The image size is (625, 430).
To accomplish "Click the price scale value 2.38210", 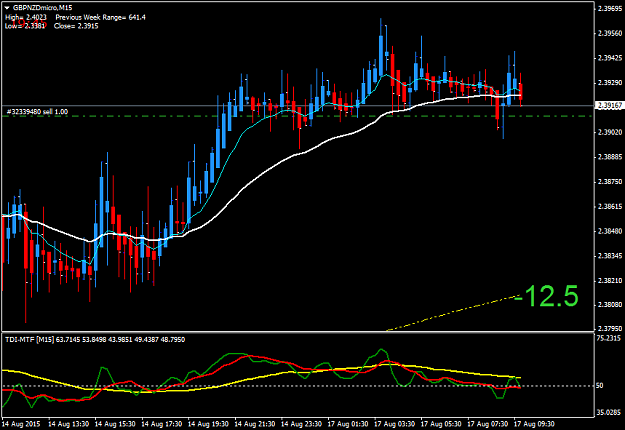I will tap(610, 281).
